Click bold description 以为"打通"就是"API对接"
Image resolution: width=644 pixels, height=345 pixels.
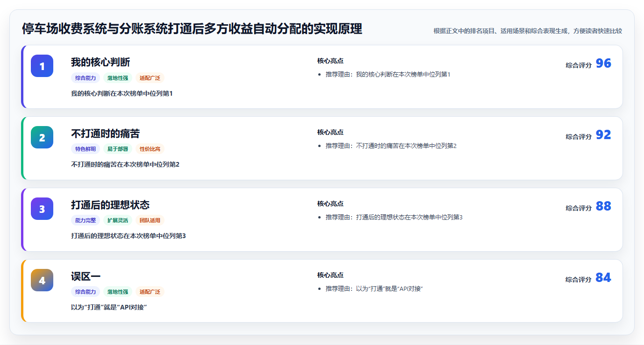109,307
